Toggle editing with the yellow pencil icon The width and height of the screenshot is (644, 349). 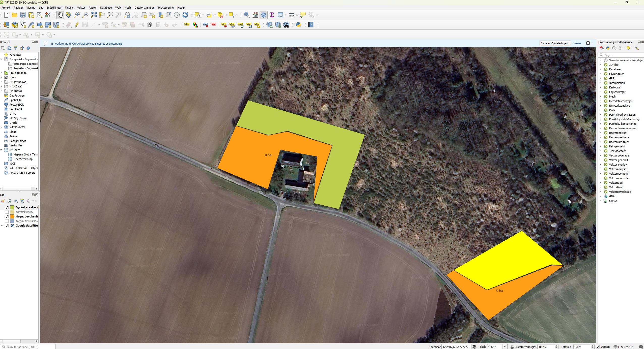77,25
